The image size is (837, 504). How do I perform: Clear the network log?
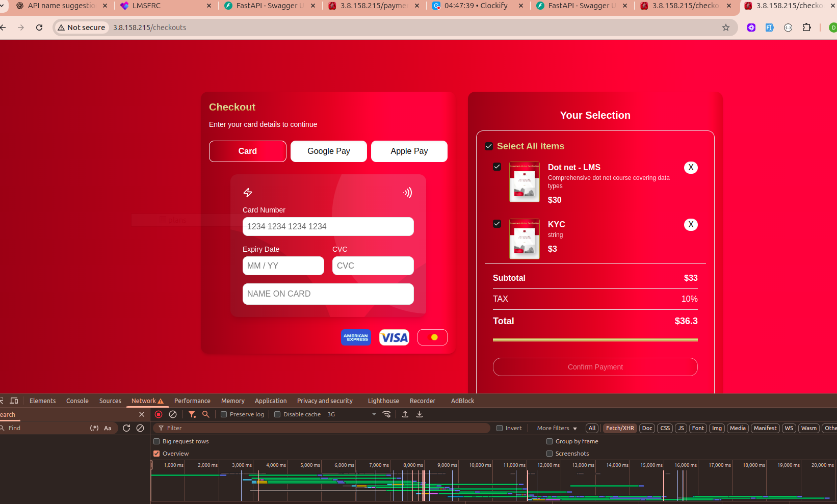173,414
